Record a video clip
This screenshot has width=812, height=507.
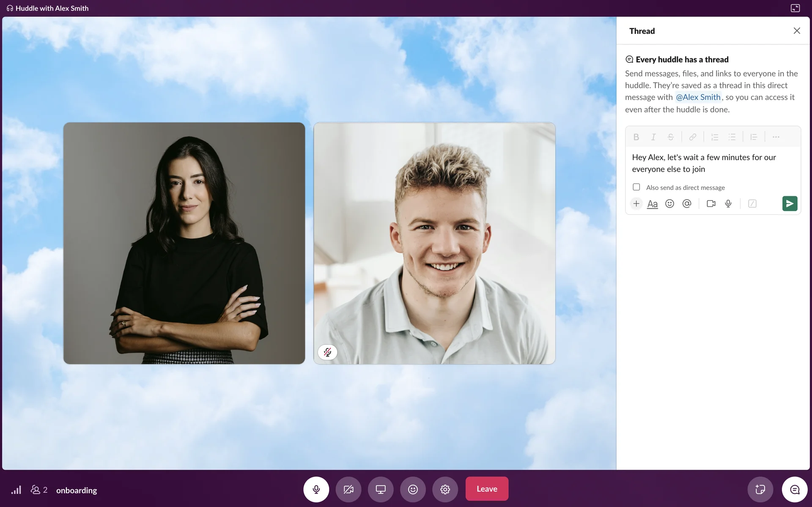pos(711,203)
